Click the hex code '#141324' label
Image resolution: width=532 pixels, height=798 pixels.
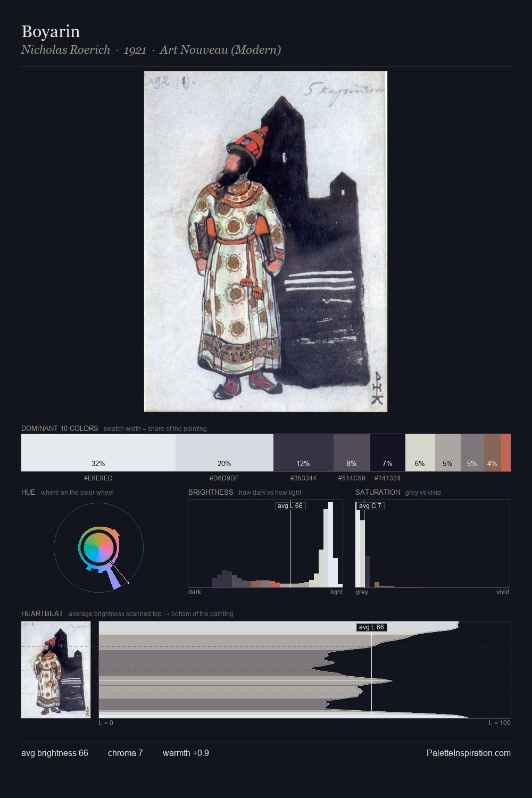[387, 478]
